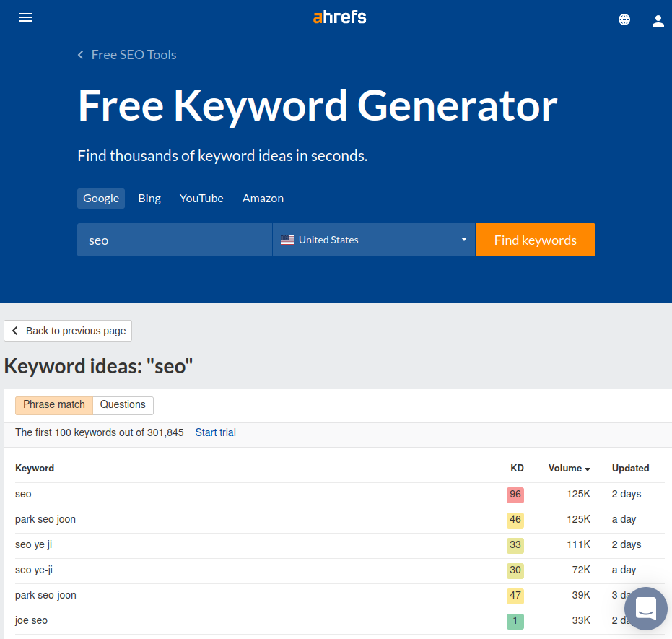Viewport: 672px width, 639px height.
Task: Click the "park seo joon" keyword
Action: click(45, 519)
